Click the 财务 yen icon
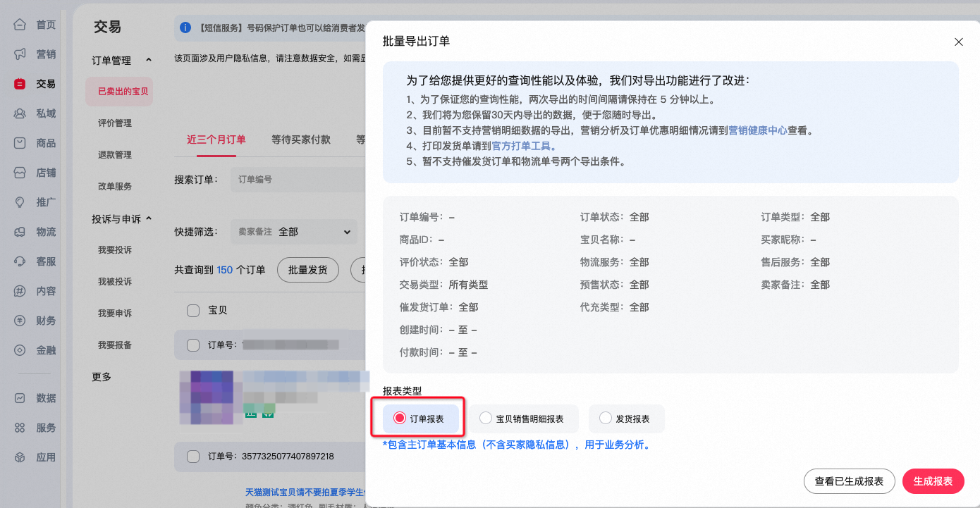 (x=20, y=321)
